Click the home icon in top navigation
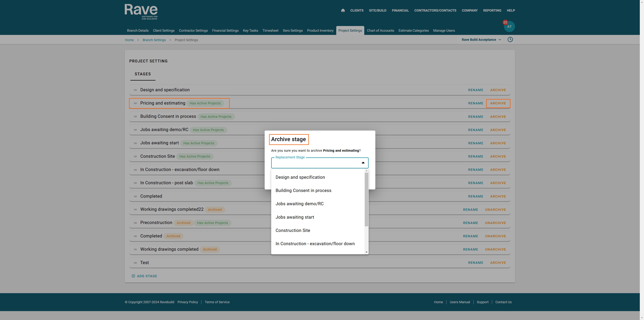 (343, 11)
